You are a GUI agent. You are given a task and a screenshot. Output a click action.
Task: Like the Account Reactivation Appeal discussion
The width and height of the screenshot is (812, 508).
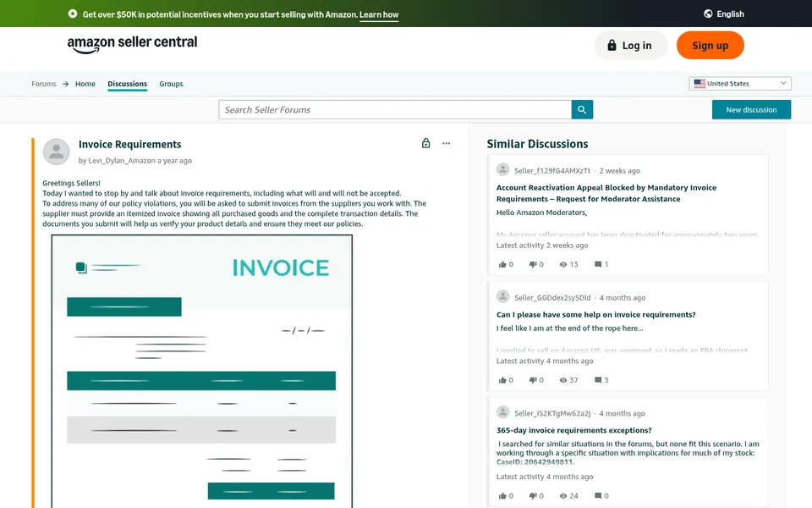[502, 264]
